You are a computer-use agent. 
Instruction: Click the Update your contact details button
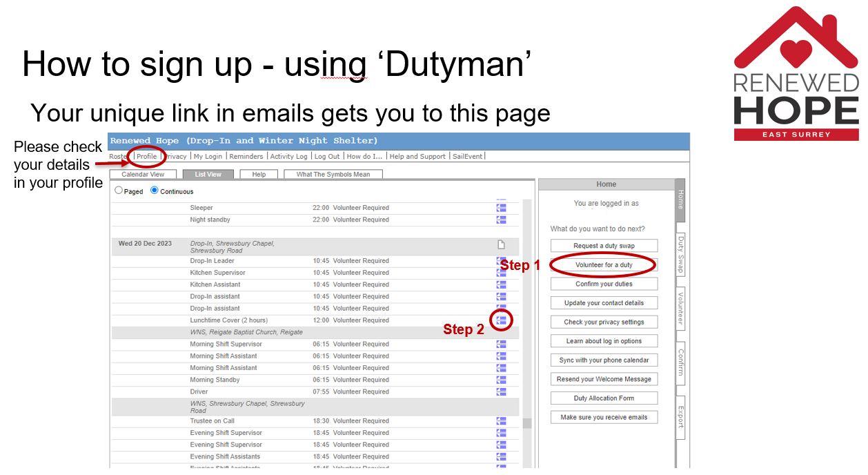click(x=604, y=303)
